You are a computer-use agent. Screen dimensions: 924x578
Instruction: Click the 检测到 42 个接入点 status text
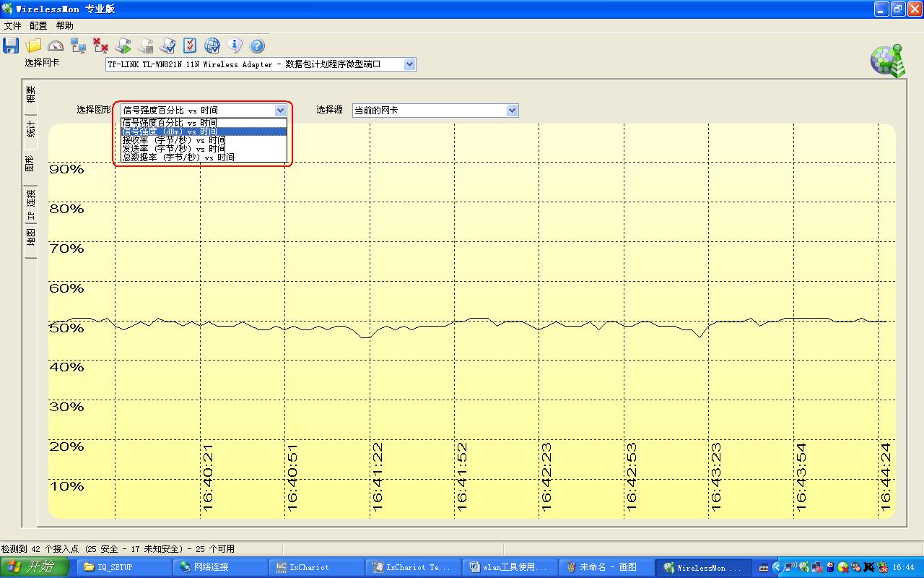coord(118,549)
